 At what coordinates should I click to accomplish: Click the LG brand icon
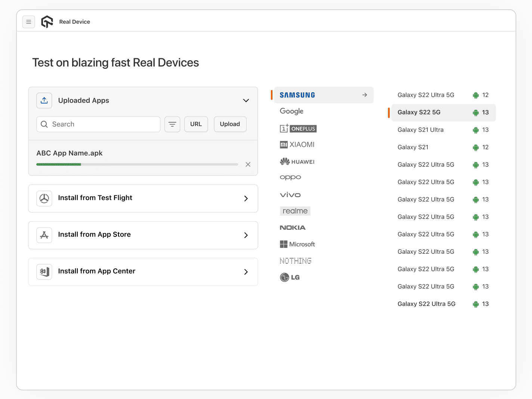point(290,277)
